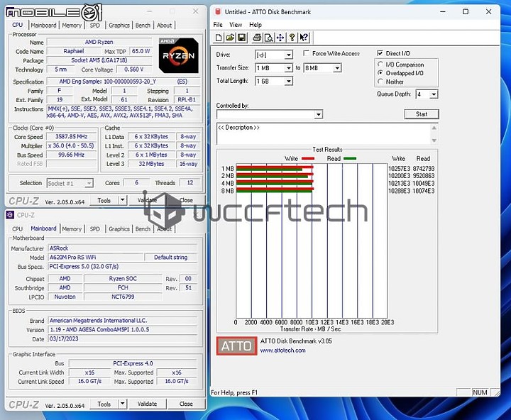Switch to Graphics tab in upper CPU-Z window
Image resolution: width=511 pixels, height=420 pixels.
pos(119,25)
